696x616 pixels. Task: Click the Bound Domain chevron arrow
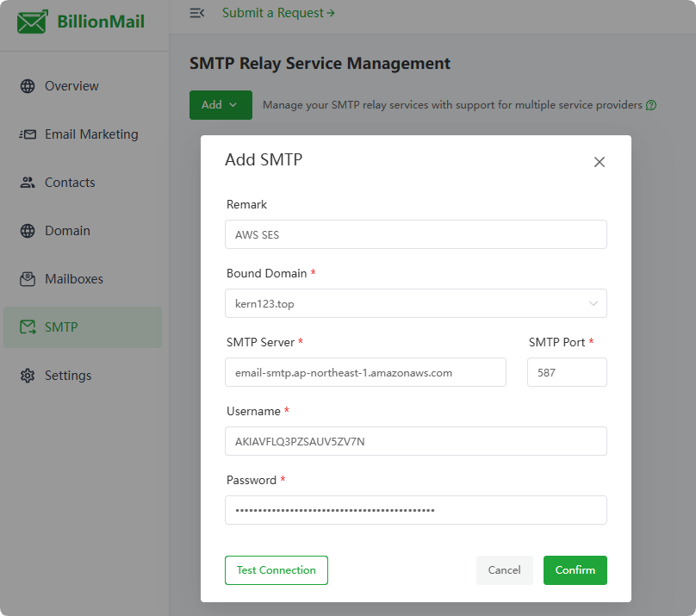point(593,303)
